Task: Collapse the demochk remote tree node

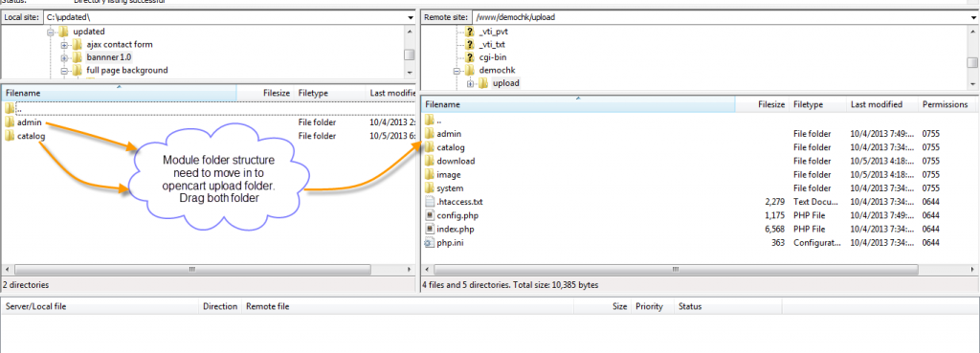Action: 457,70
